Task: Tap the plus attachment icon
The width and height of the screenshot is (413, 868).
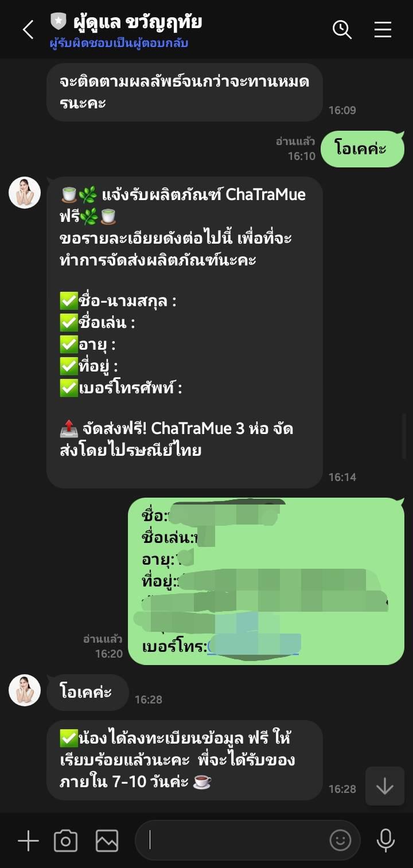Action: point(28,841)
